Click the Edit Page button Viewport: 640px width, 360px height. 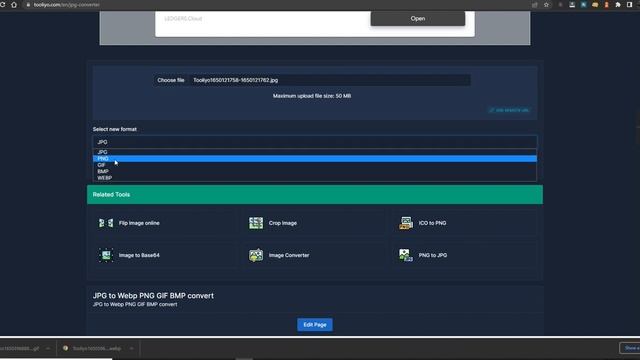(x=315, y=324)
